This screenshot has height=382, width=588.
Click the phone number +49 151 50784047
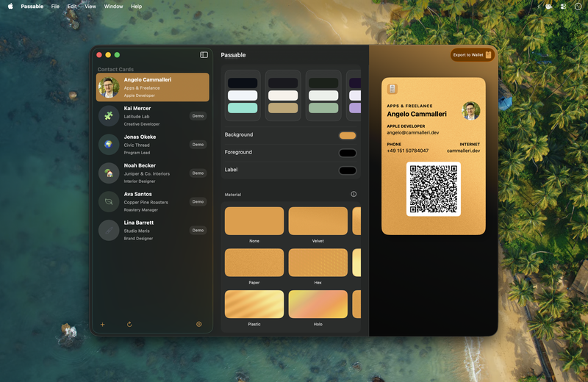pyautogui.click(x=408, y=151)
